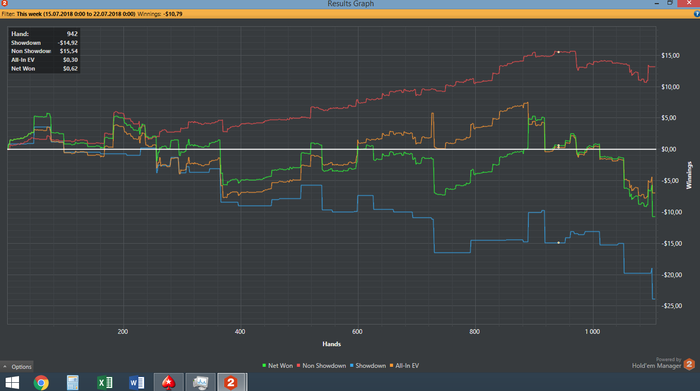Click the Non Showdown $15,54 info row
The image size is (700, 391).
click(x=44, y=51)
